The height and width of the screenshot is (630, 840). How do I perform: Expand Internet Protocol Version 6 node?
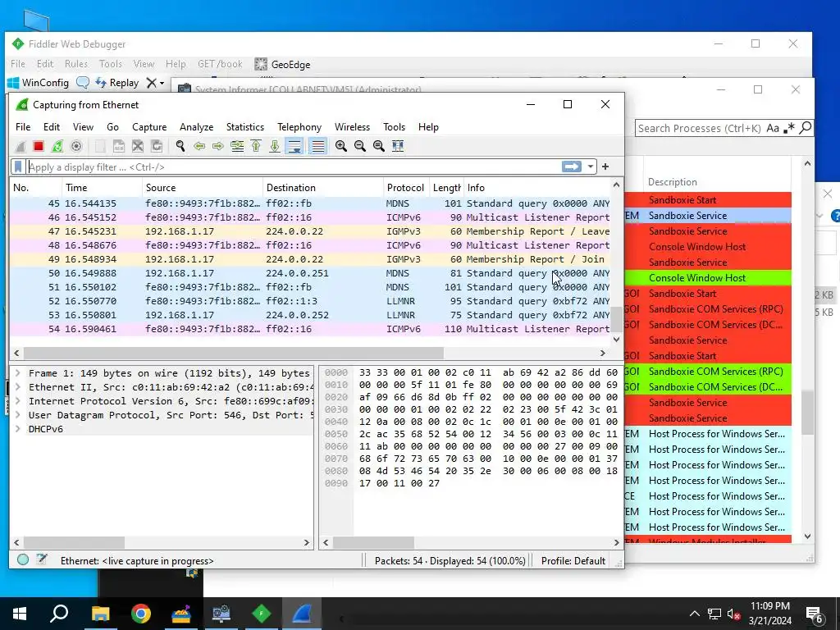coord(18,400)
